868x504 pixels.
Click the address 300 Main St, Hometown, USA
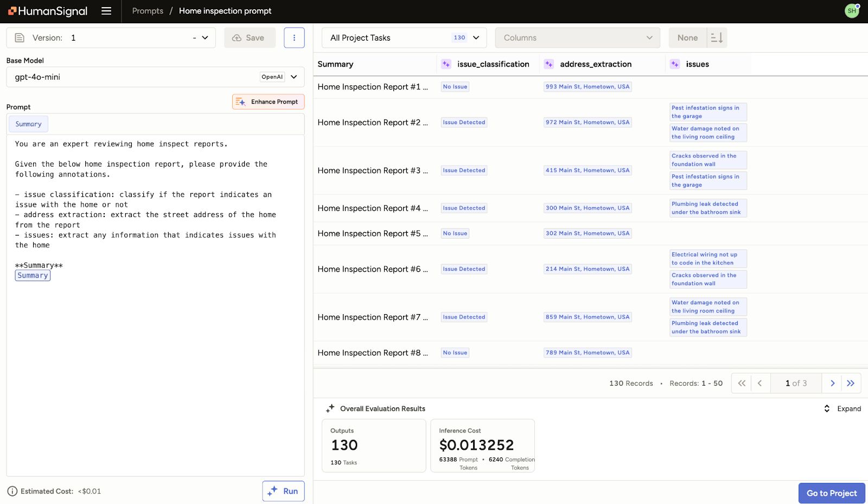pyautogui.click(x=588, y=208)
